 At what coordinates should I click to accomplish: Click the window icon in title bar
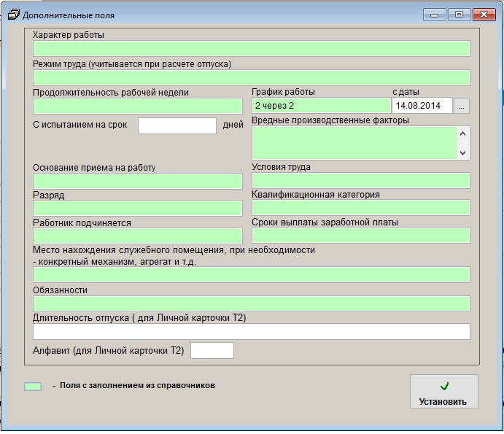[13, 15]
